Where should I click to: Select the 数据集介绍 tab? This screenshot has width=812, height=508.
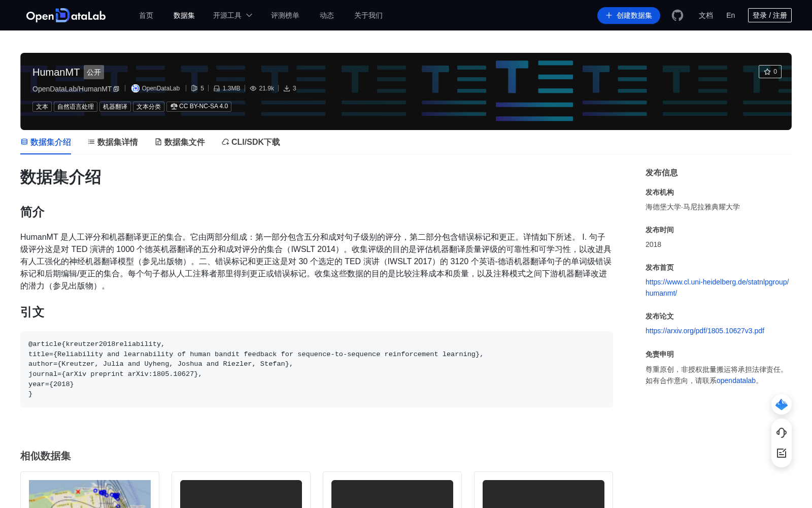pos(46,142)
